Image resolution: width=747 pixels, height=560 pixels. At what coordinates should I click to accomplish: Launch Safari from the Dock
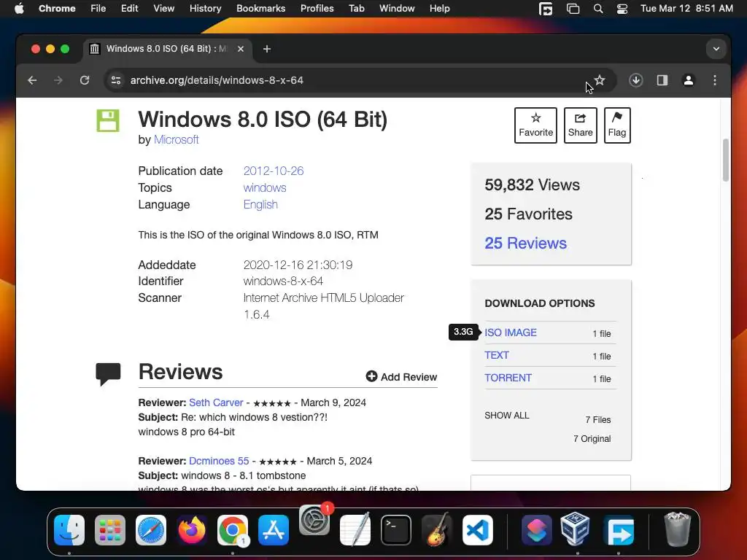click(x=151, y=530)
